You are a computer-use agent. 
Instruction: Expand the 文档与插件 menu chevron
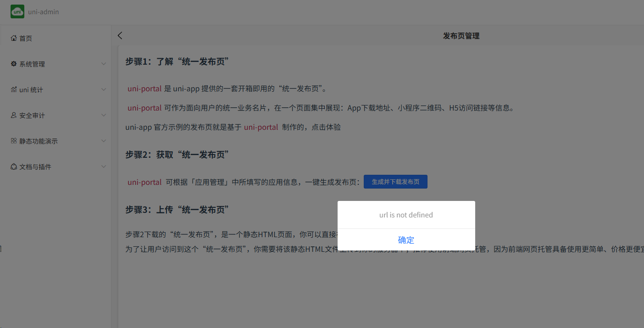tap(104, 167)
